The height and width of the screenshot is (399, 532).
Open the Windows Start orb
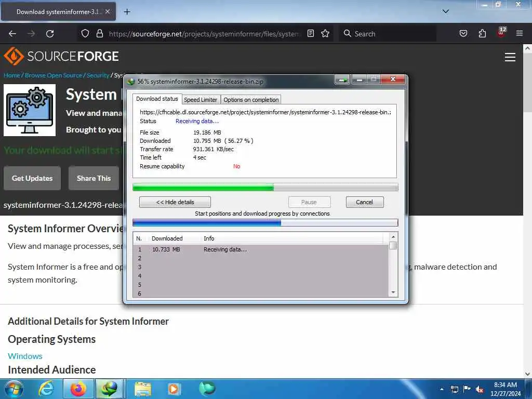[x=14, y=389]
